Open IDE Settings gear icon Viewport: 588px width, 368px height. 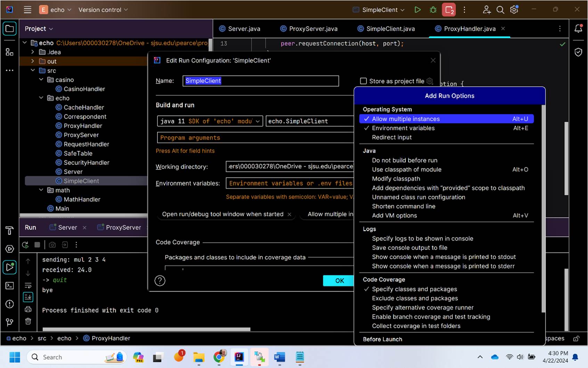click(514, 10)
